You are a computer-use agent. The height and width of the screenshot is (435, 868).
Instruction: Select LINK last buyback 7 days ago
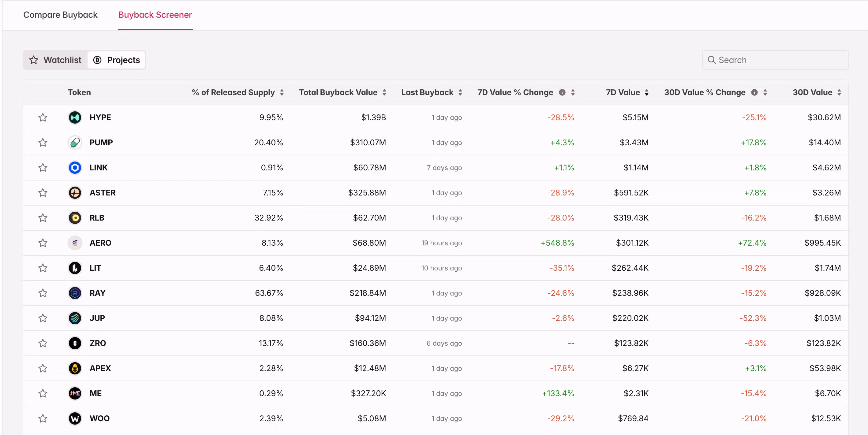tap(444, 168)
